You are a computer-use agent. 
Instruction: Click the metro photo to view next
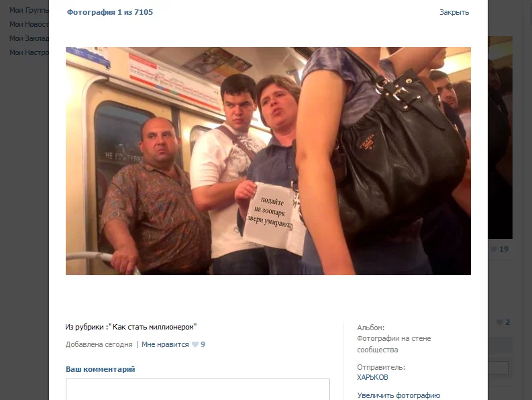268,161
